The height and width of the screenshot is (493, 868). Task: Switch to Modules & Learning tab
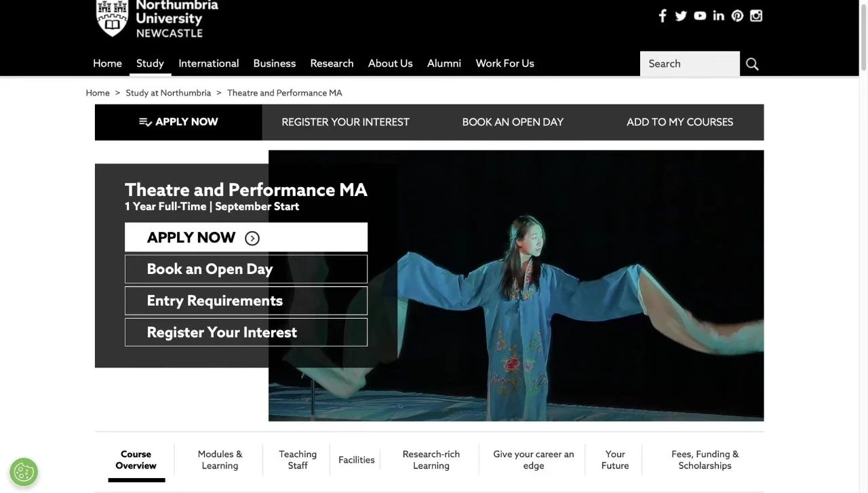point(220,460)
